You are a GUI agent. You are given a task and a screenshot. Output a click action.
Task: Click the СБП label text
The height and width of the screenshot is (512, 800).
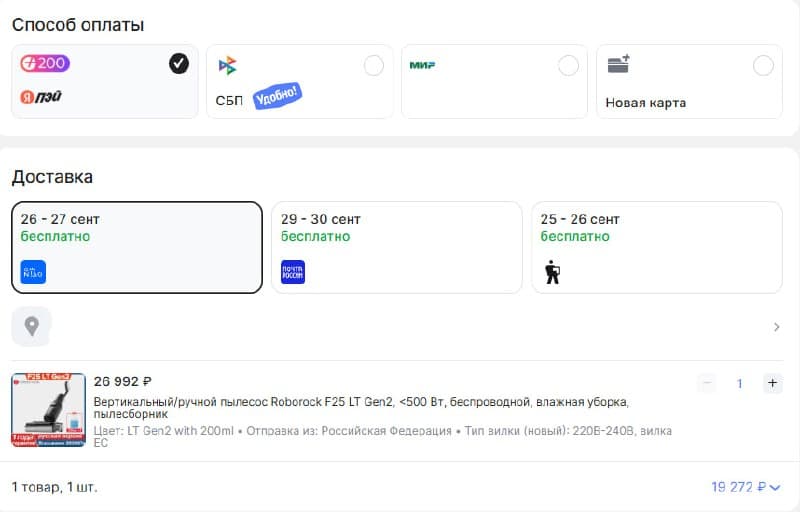tap(229, 100)
